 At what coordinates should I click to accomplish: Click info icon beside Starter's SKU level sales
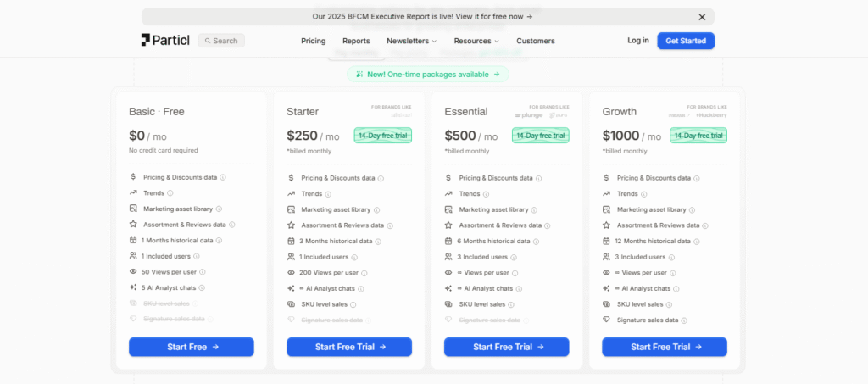(x=351, y=304)
